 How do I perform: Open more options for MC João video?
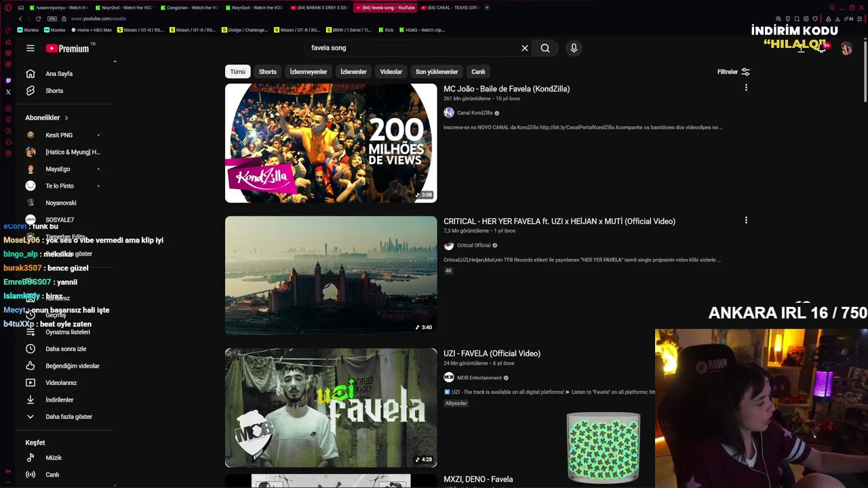point(746,88)
